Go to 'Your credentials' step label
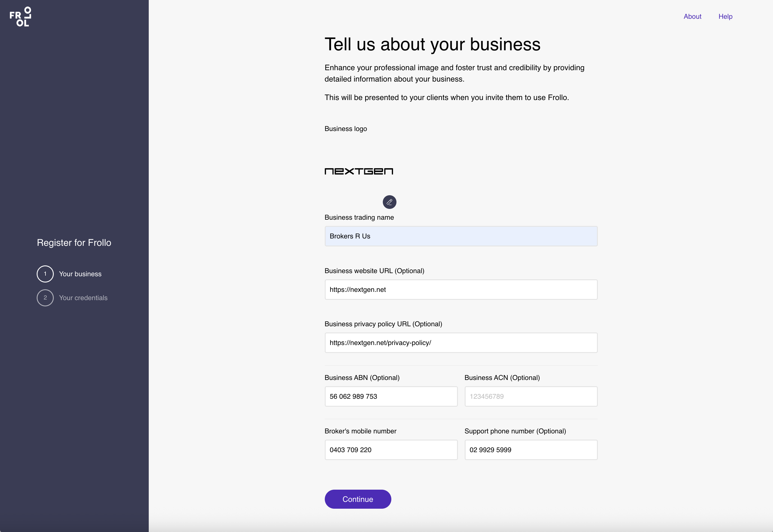 pyautogui.click(x=83, y=298)
